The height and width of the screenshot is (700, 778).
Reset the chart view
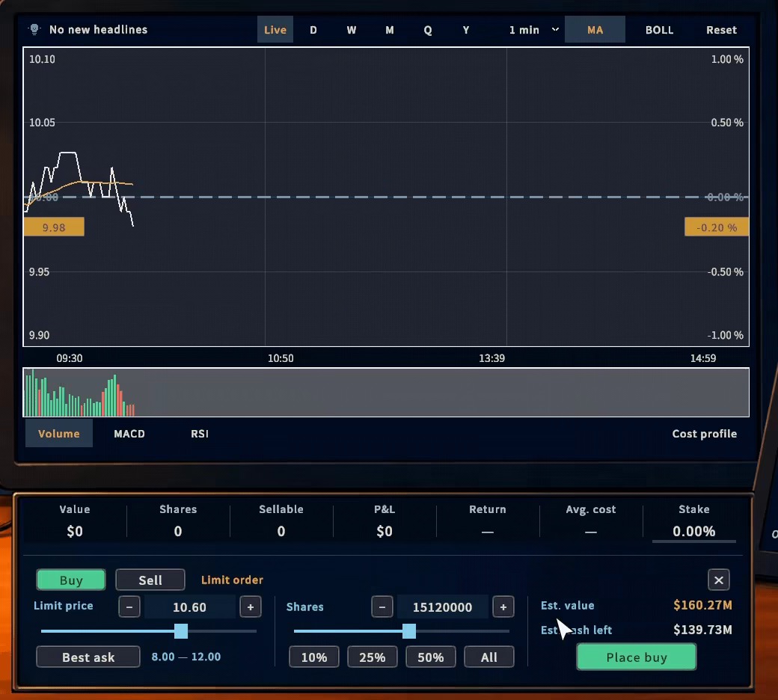pos(721,30)
